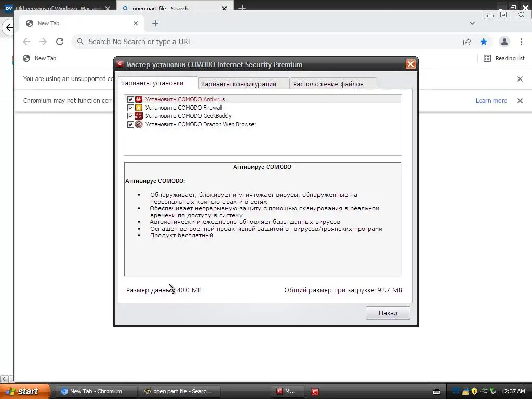Click the taskbar clock showing 12:37 AM
Viewport: 532px width, 399px height.
pos(513,391)
